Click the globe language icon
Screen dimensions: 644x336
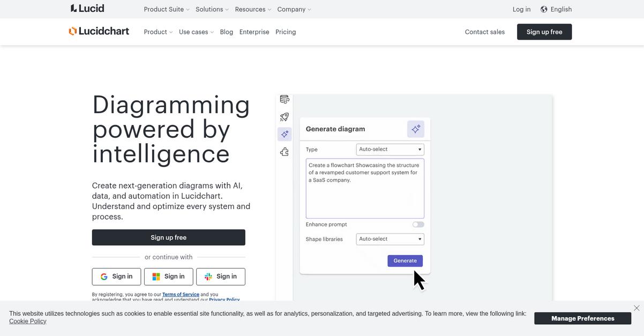coord(544,9)
